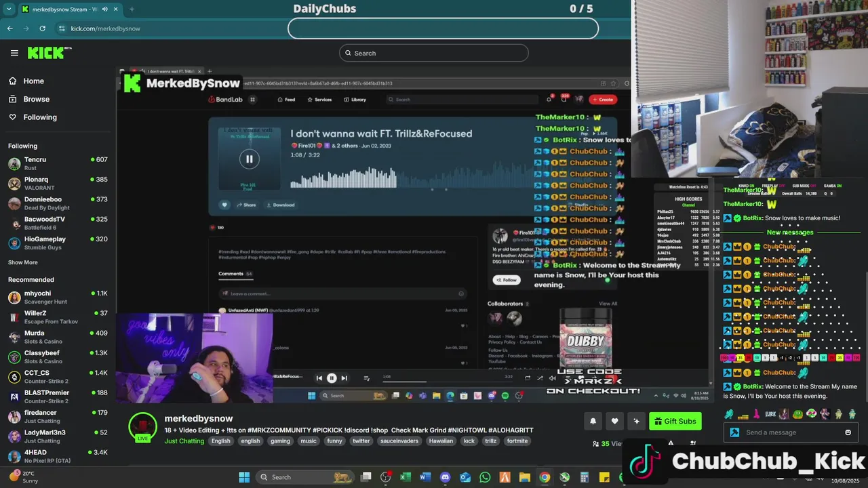Image resolution: width=868 pixels, height=488 pixels.
Task: Select the trillz tag
Action: 490,441
